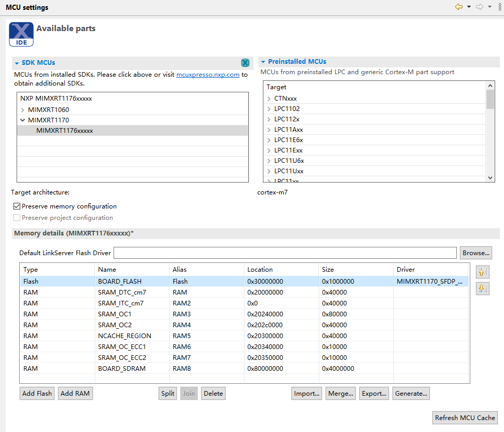The width and height of the screenshot is (504, 432).
Task: Open the forward history dropdown arrow
Action: tap(489, 7)
